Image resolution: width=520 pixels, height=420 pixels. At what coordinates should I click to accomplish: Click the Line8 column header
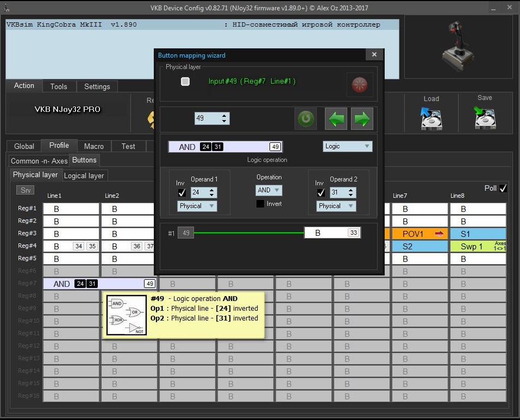(x=458, y=196)
